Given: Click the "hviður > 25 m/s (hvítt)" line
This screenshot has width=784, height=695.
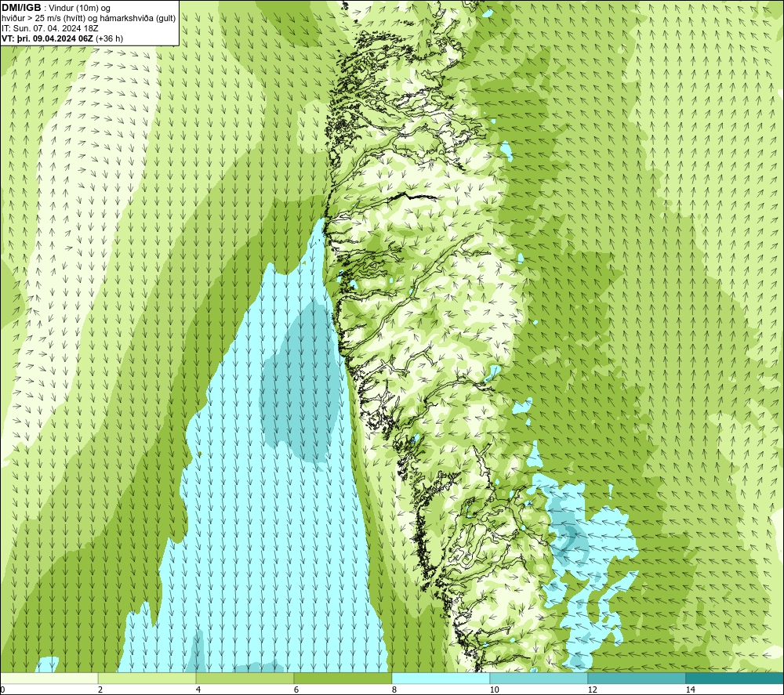Looking at the screenshot, I should coord(89,19).
